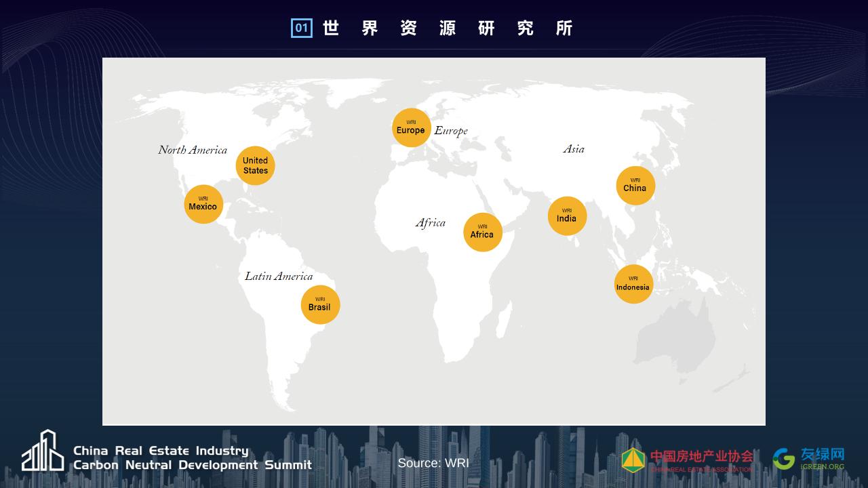Click the boxed 01 section number
Viewport: 868px width, 488px height.
coord(302,28)
